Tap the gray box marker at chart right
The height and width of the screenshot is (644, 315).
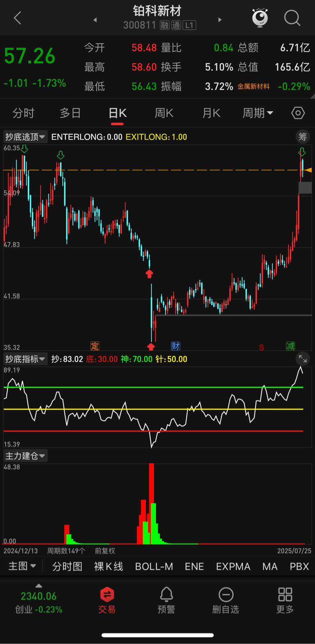305,188
